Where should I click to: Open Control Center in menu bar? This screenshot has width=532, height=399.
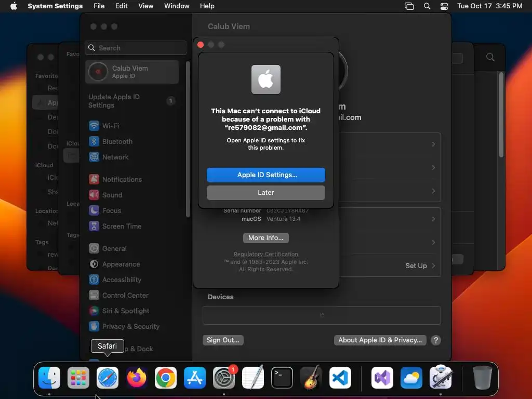pos(444,6)
